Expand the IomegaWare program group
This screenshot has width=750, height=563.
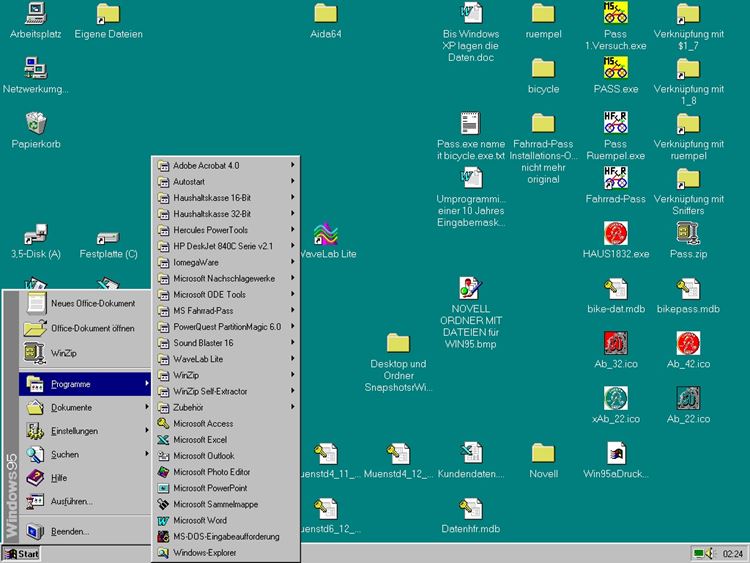point(226,263)
